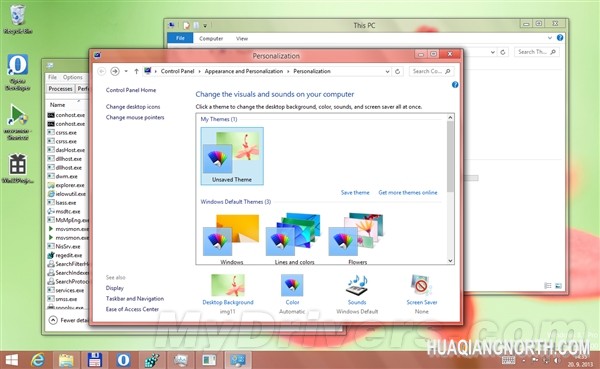This screenshot has height=369, width=600.
Task: Expand This PC ribbon chevron
Action: pos(550,38)
